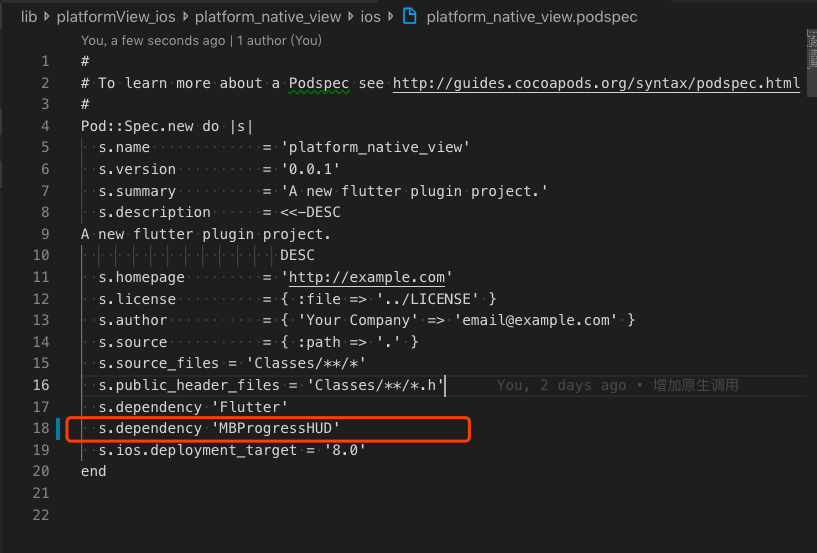Click 'A new flutter plugin project.' summary string
Screen dimensions: 817x553
[414, 191]
